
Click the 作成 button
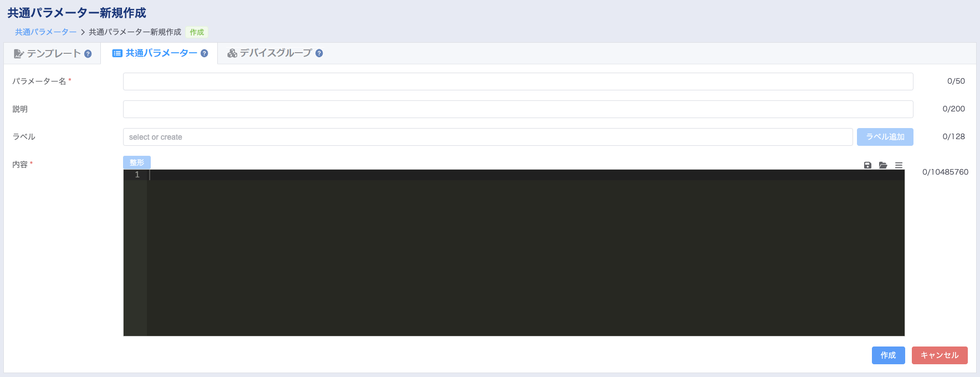[888, 355]
